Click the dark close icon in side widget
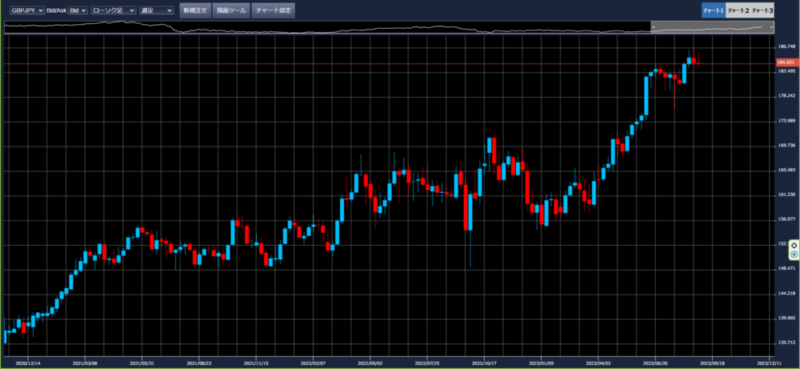The width and height of the screenshot is (800, 369). pyautogui.click(x=794, y=245)
